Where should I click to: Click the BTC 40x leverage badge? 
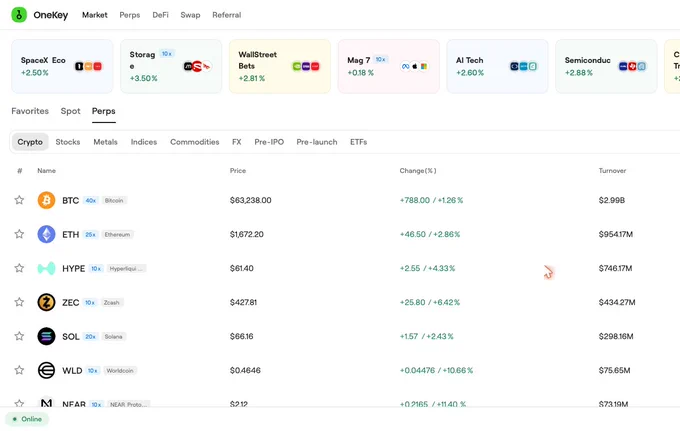coord(91,200)
